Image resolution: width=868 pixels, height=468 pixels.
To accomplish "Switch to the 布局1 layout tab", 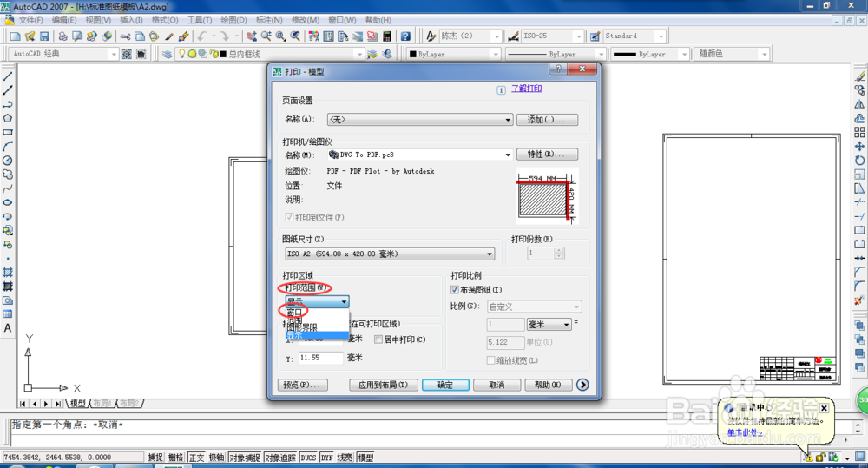I will click(103, 403).
